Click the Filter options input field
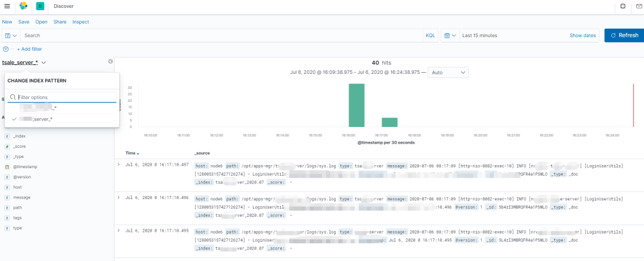644x261 pixels. tap(62, 97)
